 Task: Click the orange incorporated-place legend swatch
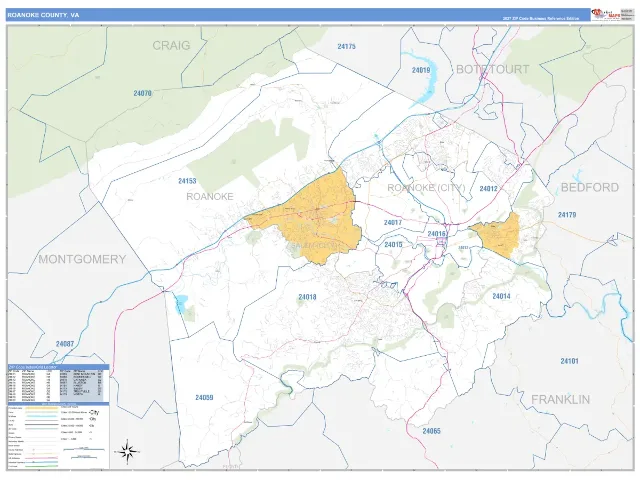(42, 408)
